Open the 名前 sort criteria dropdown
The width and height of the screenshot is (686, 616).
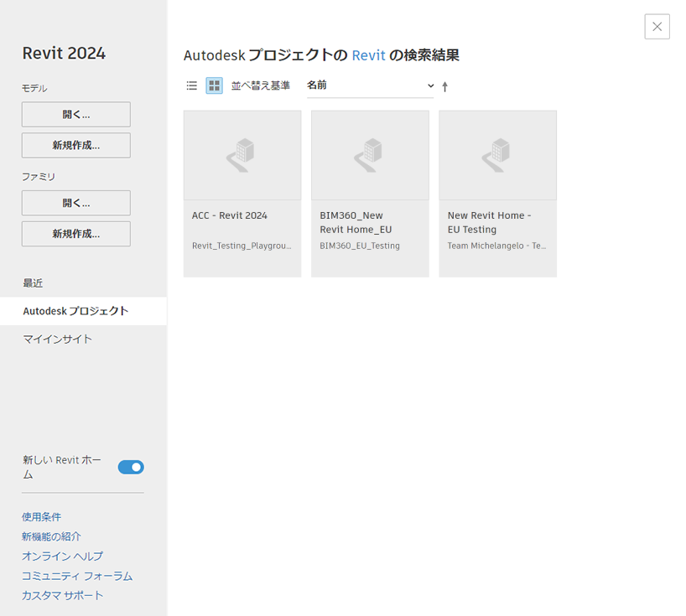tap(370, 85)
